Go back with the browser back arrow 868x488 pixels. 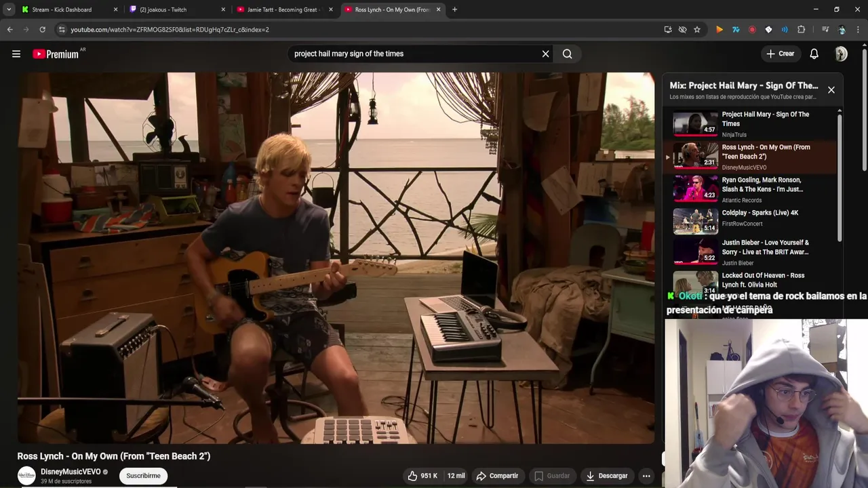(10, 30)
